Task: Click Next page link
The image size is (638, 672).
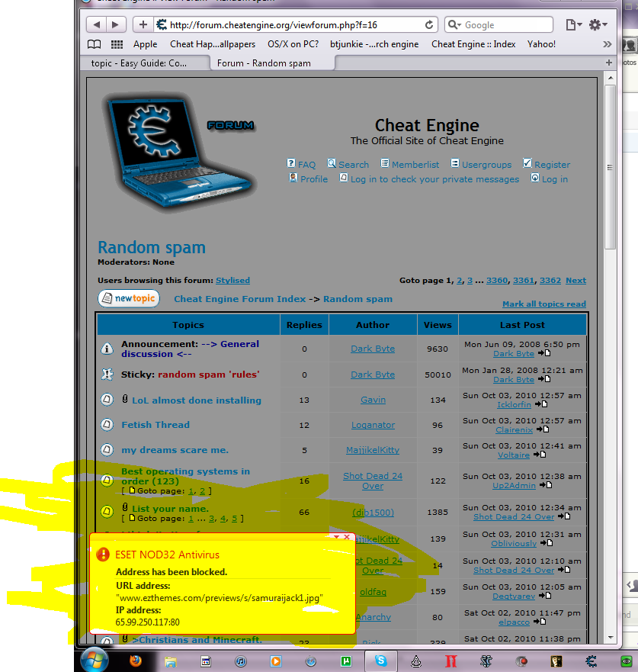Action: [x=576, y=280]
